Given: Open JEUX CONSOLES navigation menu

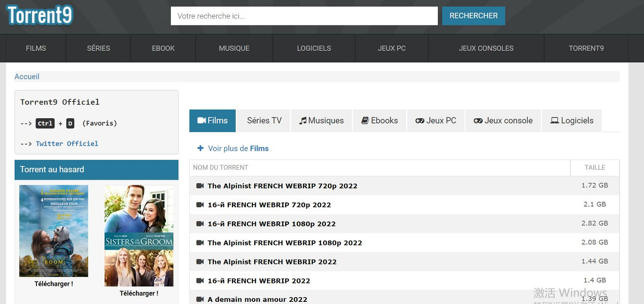Looking at the screenshot, I should [x=486, y=48].
